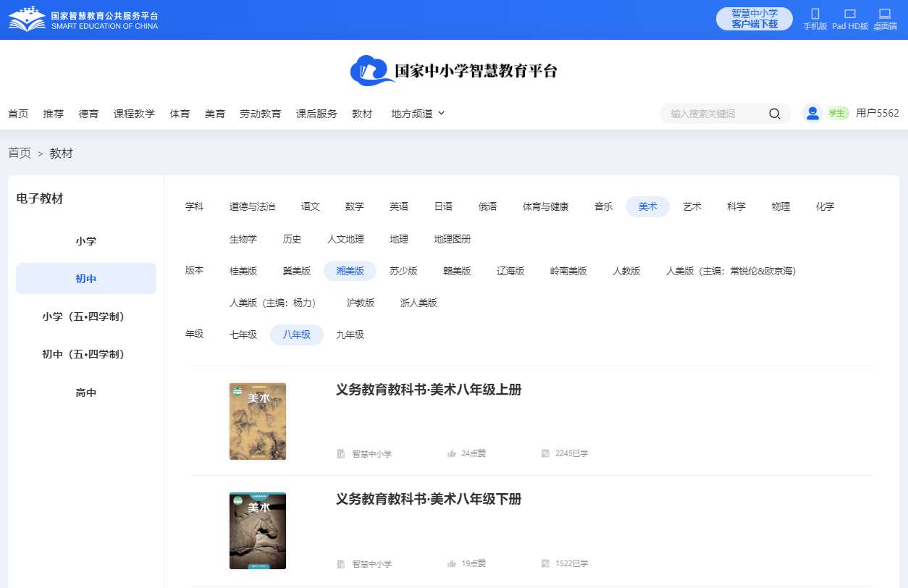This screenshot has height=588, width=908.
Task: Select the 七年级 grade filter
Action: [x=243, y=335]
